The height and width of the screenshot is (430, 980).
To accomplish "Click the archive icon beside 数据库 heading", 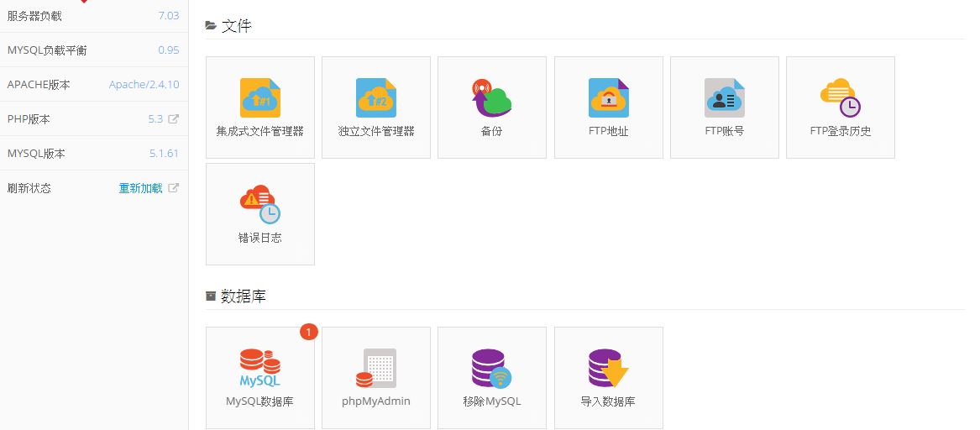I will pos(211,296).
